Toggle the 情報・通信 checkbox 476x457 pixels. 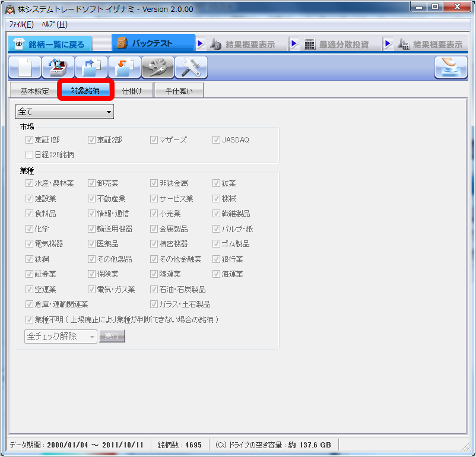pos(91,214)
